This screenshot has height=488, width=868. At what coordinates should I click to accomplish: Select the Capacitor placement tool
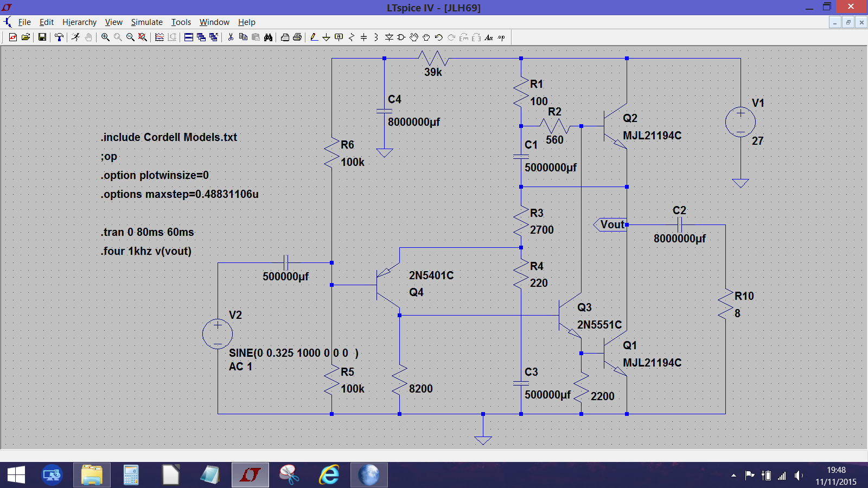coord(363,37)
